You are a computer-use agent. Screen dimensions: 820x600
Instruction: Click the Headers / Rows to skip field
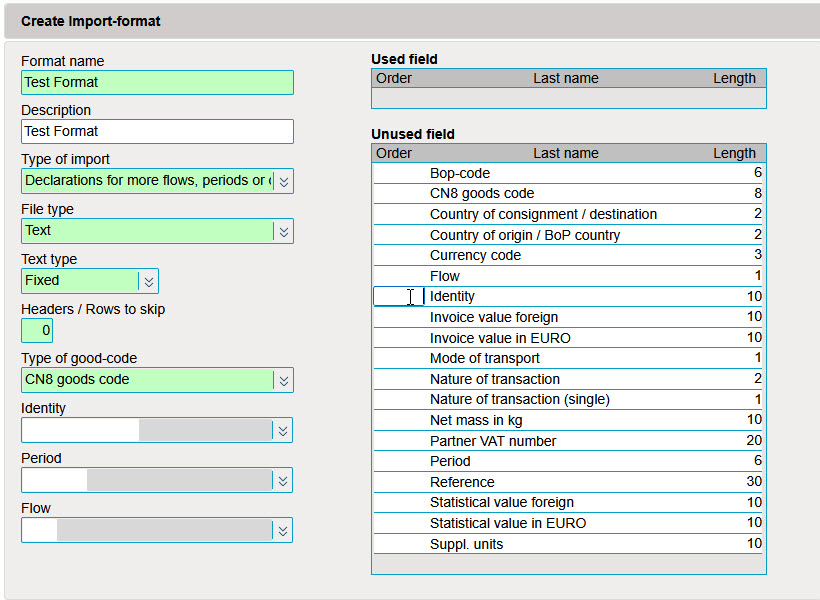pyautogui.click(x=37, y=330)
